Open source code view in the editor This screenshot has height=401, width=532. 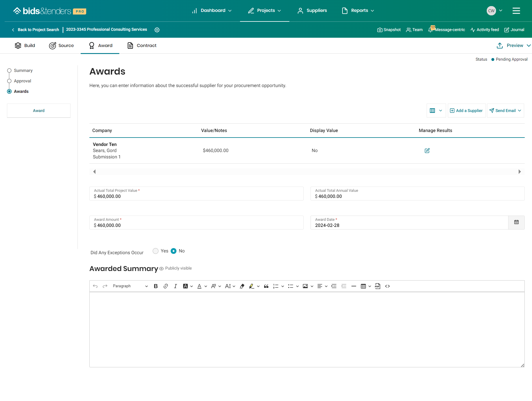(387, 286)
